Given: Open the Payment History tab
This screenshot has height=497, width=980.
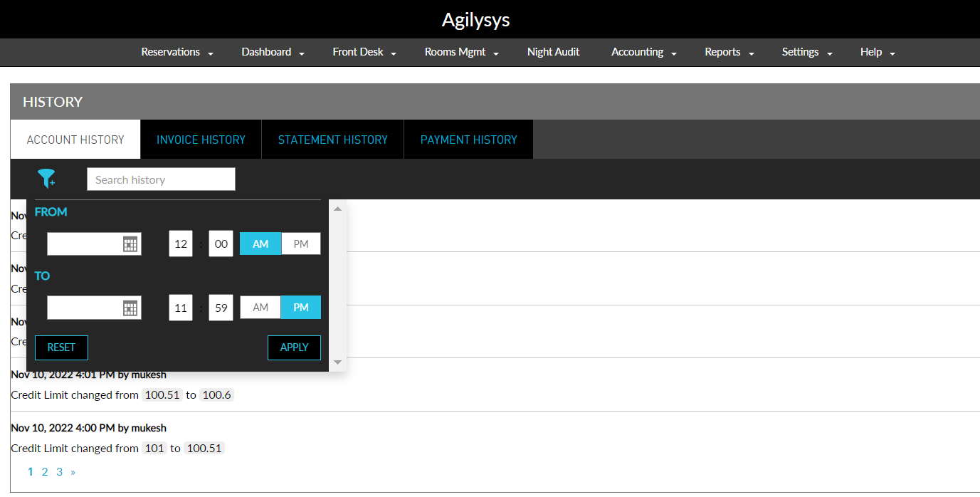Looking at the screenshot, I should tap(468, 140).
